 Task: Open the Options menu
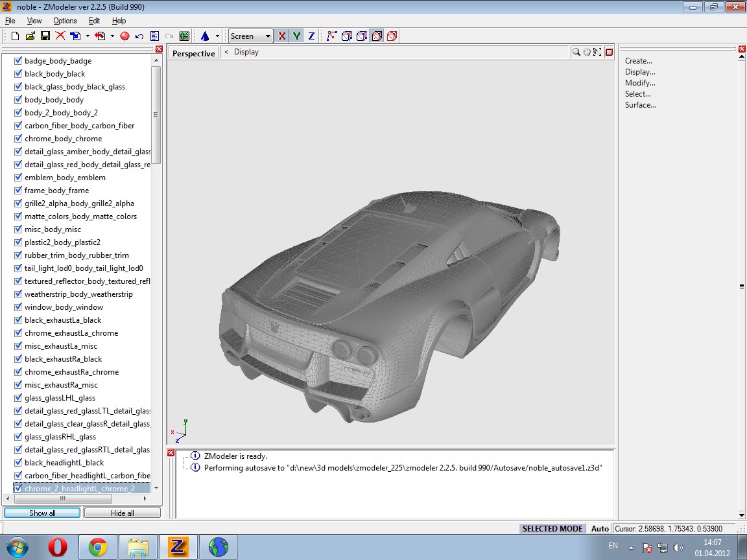[65, 21]
